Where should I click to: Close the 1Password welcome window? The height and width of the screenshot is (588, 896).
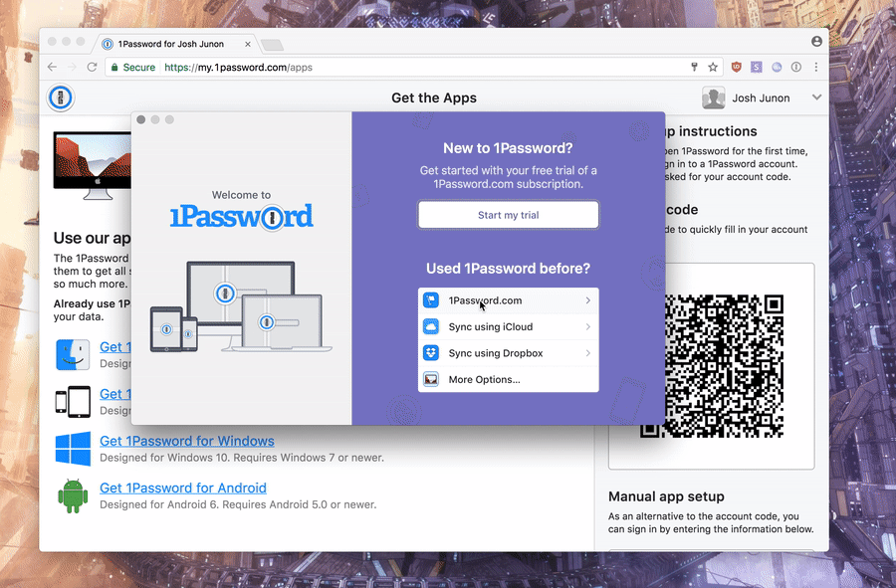[141, 119]
